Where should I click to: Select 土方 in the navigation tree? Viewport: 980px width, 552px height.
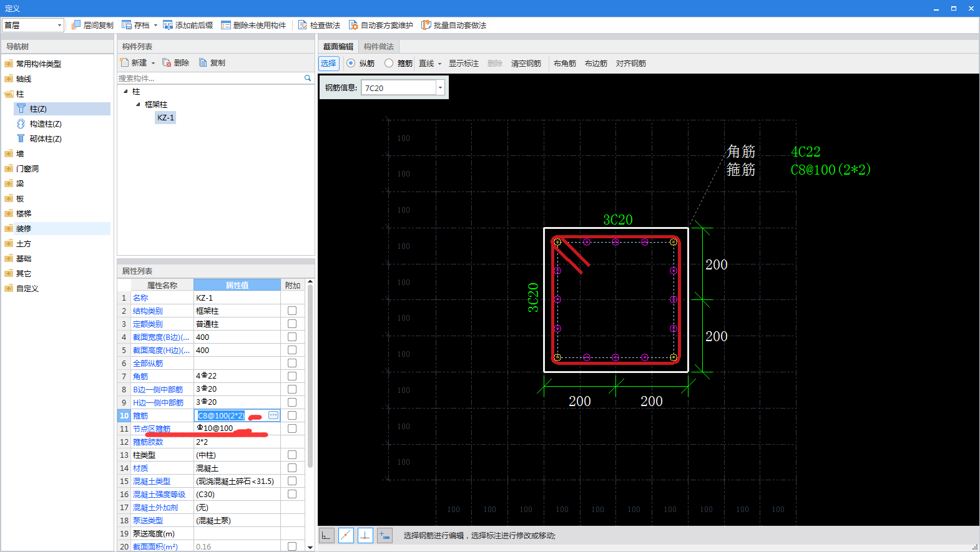coord(24,243)
